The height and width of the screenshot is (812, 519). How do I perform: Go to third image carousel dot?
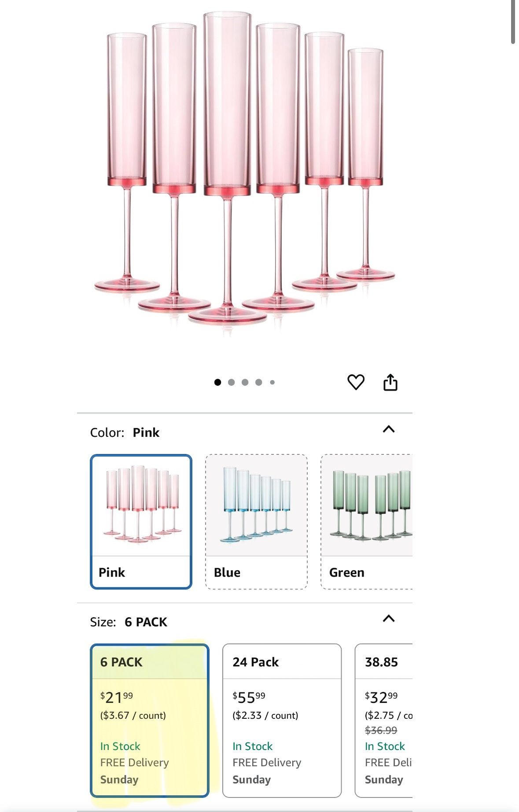pyautogui.click(x=245, y=382)
